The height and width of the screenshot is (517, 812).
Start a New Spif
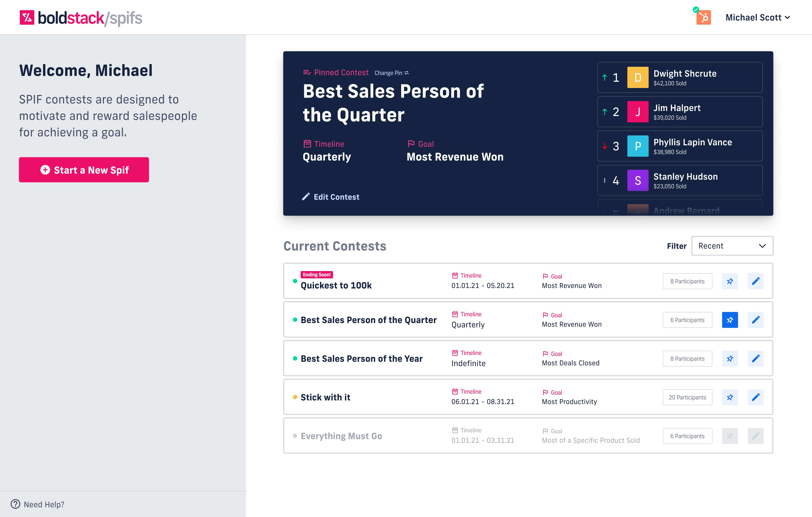tap(84, 170)
